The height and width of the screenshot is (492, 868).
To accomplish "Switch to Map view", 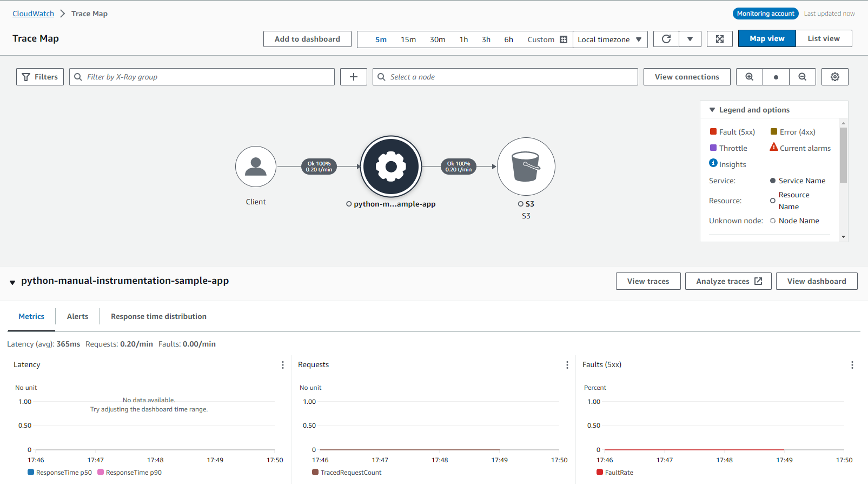I will point(767,38).
